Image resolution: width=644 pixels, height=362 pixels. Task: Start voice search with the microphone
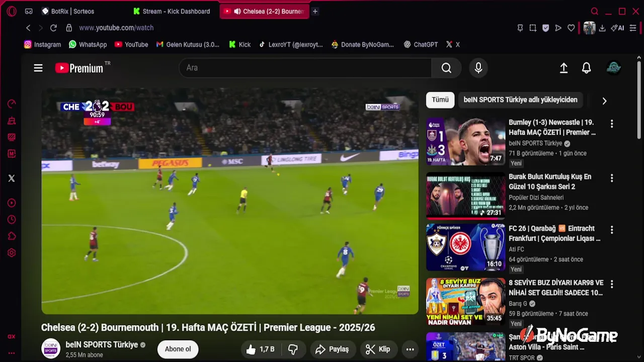click(478, 68)
